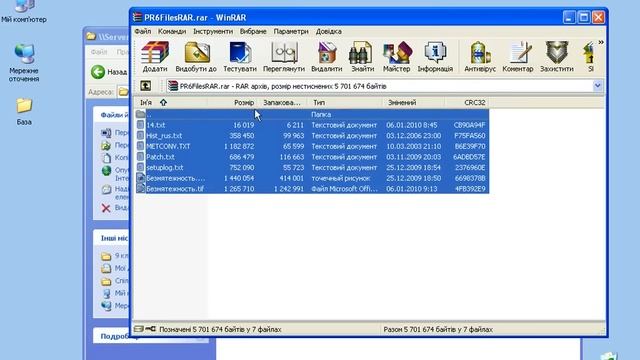Click the Видобути до (Extract to) icon
This screenshot has width=640, height=360.
pos(196,57)
